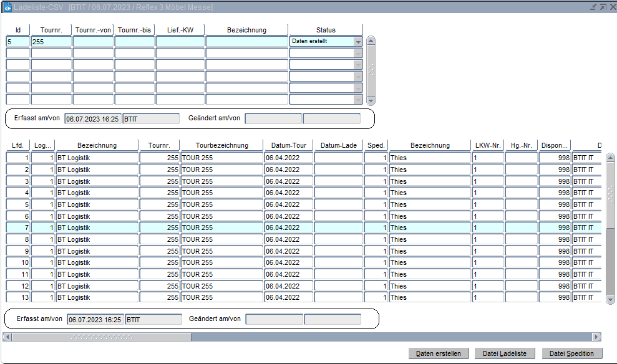Restore the window using the title bar arrow icon
617x364 pixels.
point(602,7)
